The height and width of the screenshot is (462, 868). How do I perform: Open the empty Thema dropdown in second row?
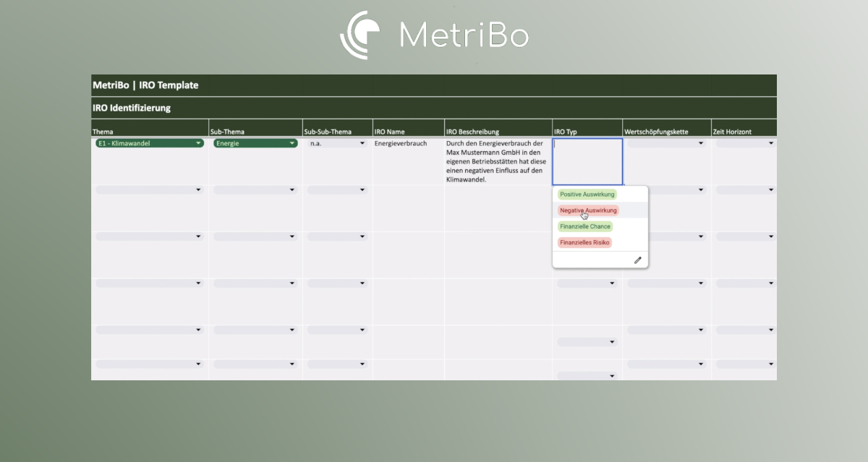150,190
